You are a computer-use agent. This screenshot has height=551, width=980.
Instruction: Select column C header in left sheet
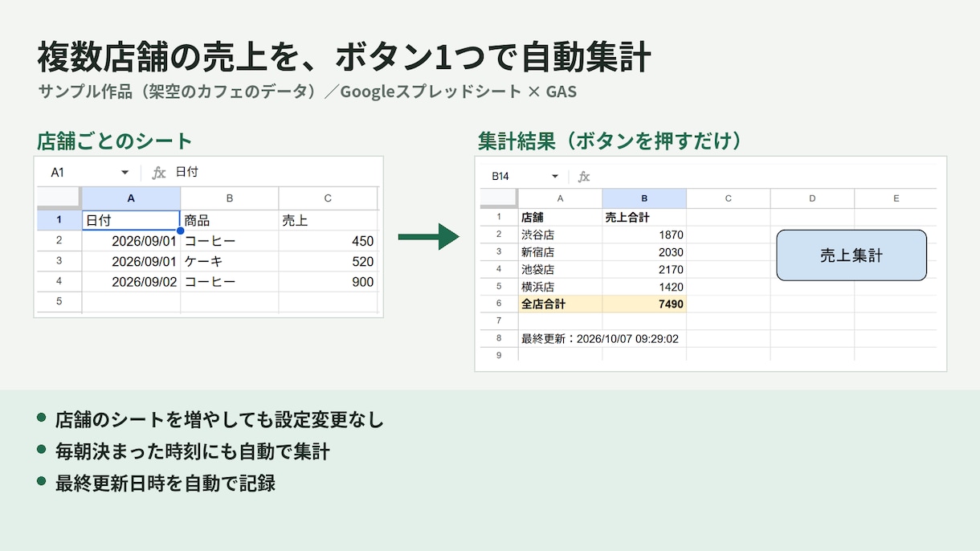click(x=328, y=198)
